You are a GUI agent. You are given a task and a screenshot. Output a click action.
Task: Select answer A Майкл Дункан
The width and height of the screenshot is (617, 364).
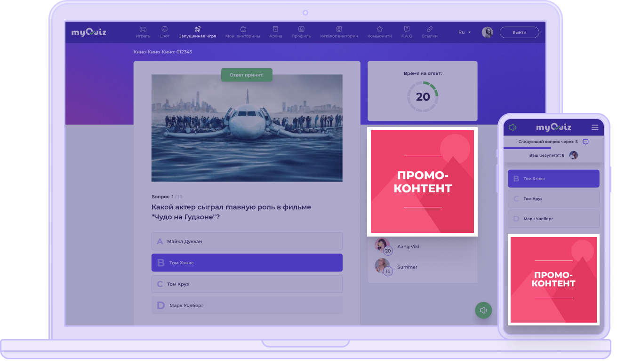tap(247, 241)
